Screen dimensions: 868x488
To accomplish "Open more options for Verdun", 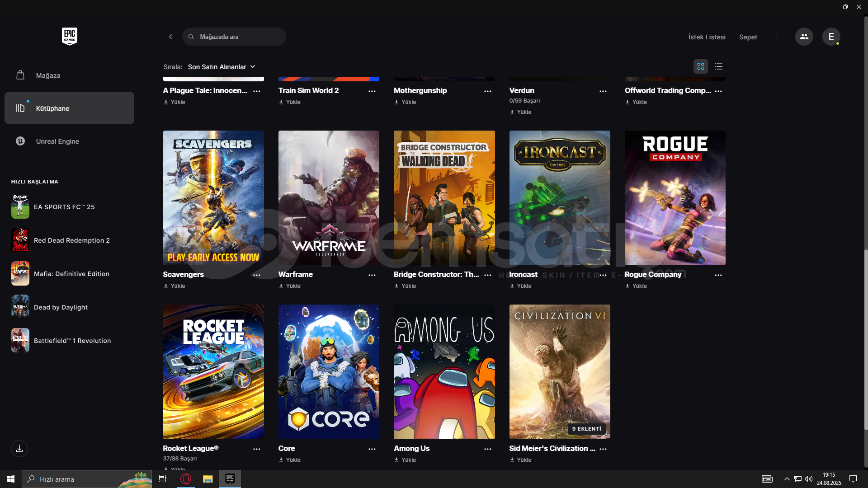I will pos(603,91).
